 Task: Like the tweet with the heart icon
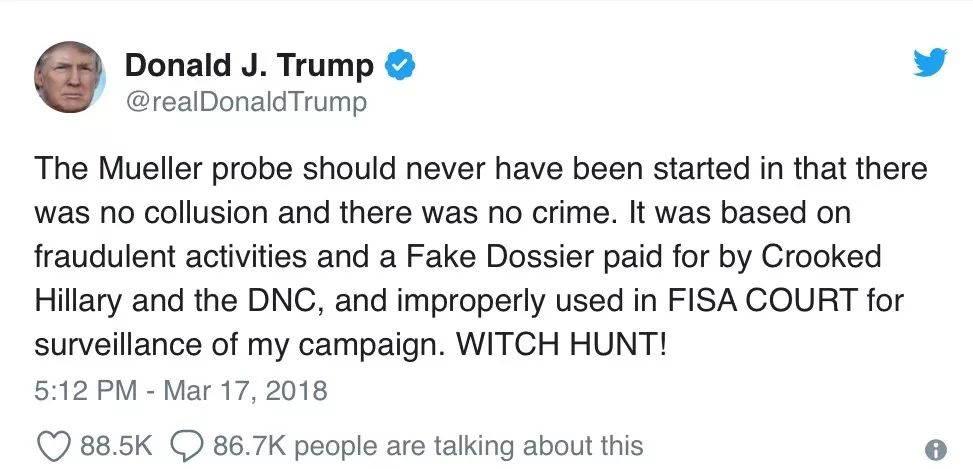pos(55,445)
